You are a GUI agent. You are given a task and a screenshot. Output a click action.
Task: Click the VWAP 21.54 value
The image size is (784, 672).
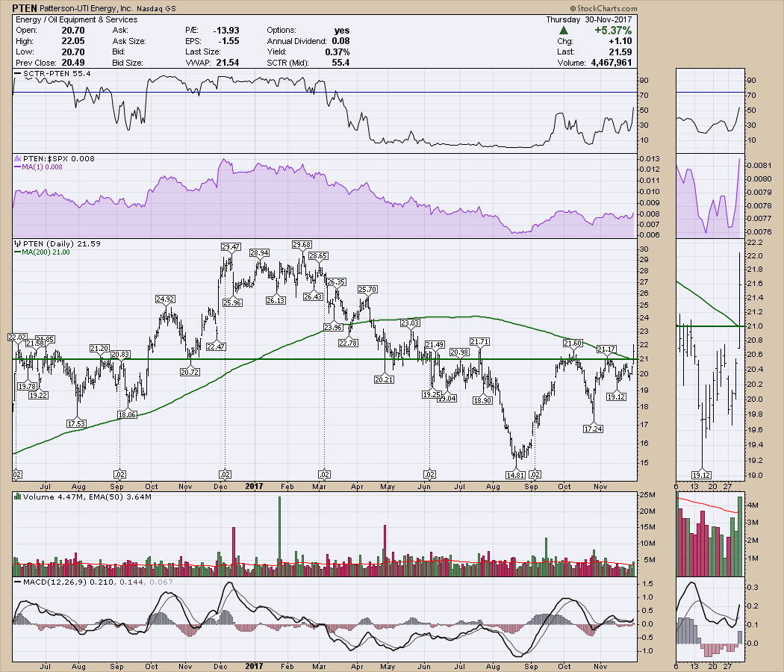tap(227, 63)
